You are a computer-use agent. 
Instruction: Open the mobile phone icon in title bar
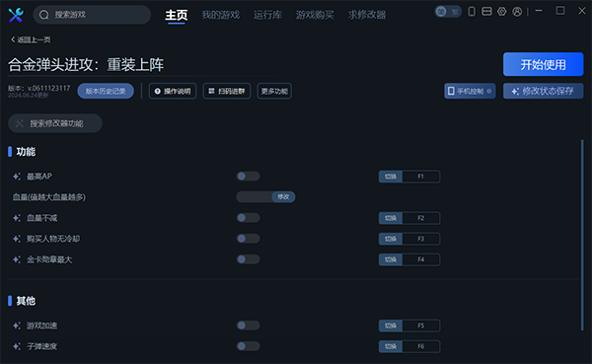472,11
